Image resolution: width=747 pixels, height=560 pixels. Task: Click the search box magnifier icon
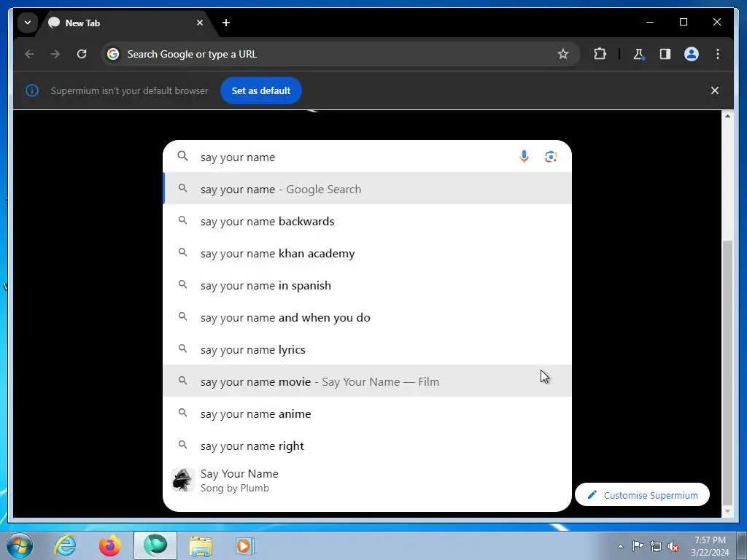pos(182,156)
